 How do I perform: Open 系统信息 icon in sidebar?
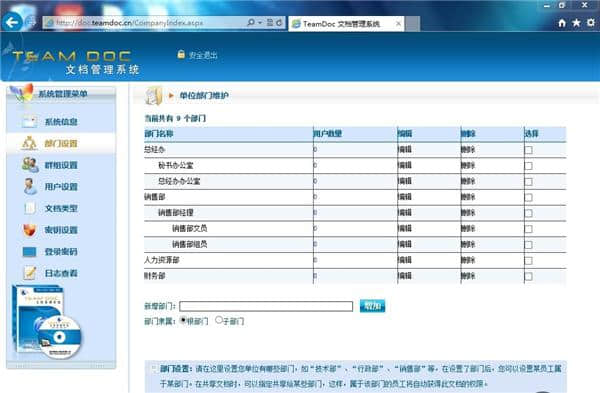click(x=29, y=122)
